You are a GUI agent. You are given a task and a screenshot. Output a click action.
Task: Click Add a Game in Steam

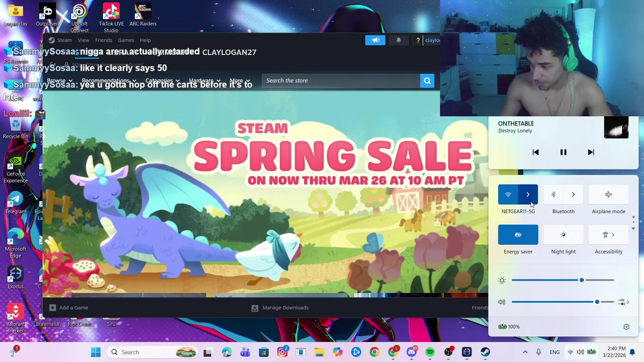point(69,308)
